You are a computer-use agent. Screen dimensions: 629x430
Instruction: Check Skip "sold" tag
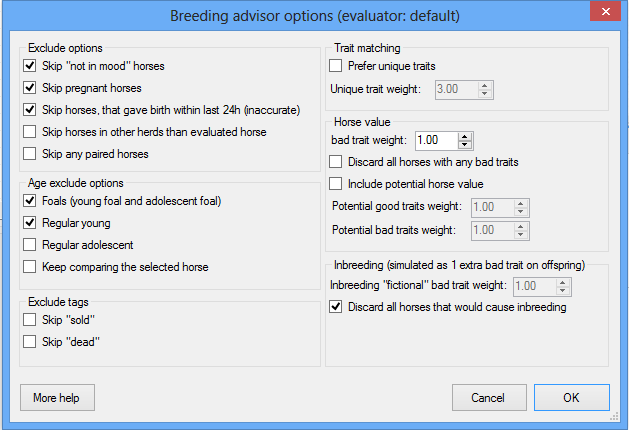(x=30, y=319)
